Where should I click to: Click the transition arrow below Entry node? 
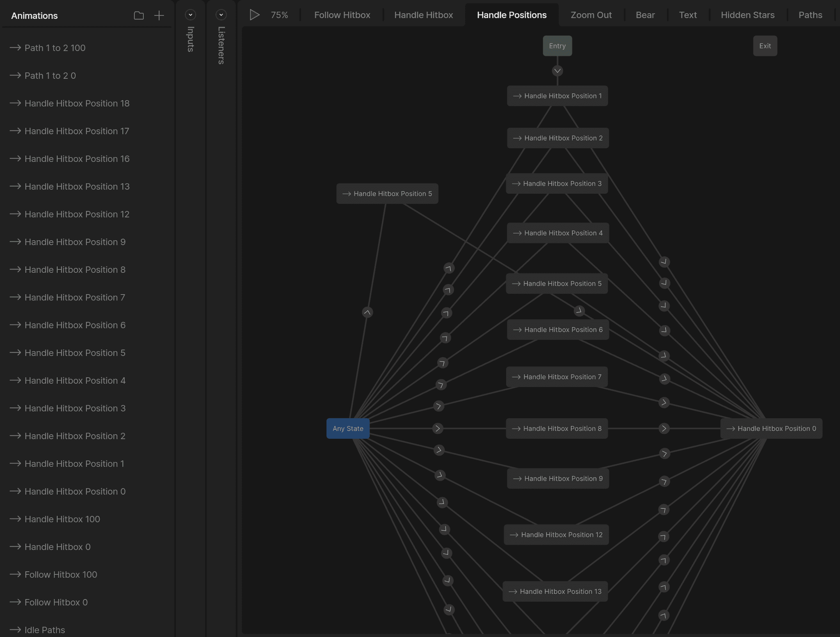pos(557,71)
